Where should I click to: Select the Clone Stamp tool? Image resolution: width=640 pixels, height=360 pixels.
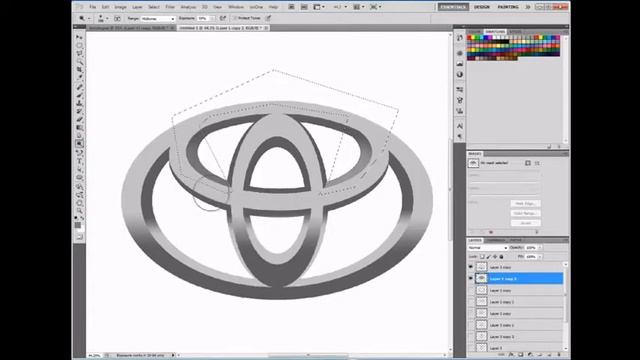tap(79, 103)
